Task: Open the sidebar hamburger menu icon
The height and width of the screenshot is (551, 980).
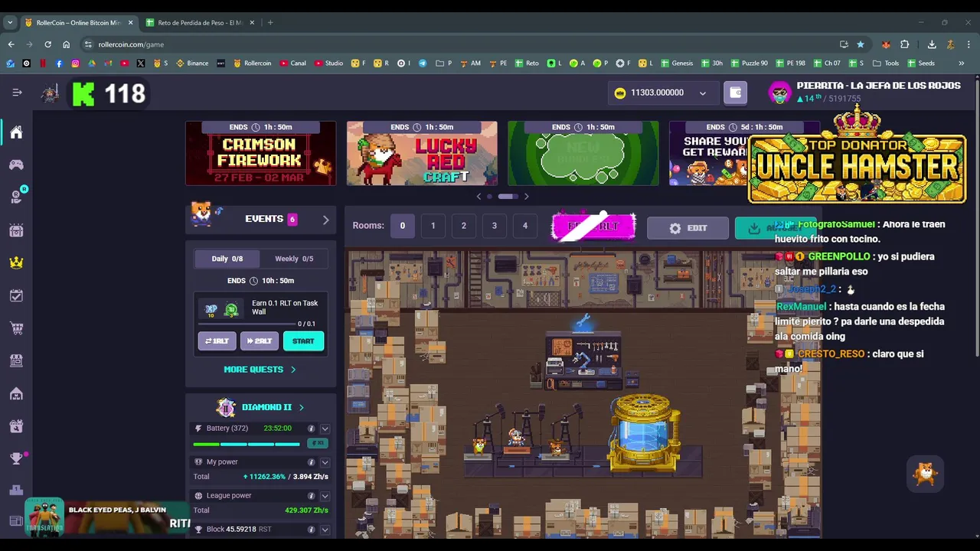Action: (x=17, y=93)
